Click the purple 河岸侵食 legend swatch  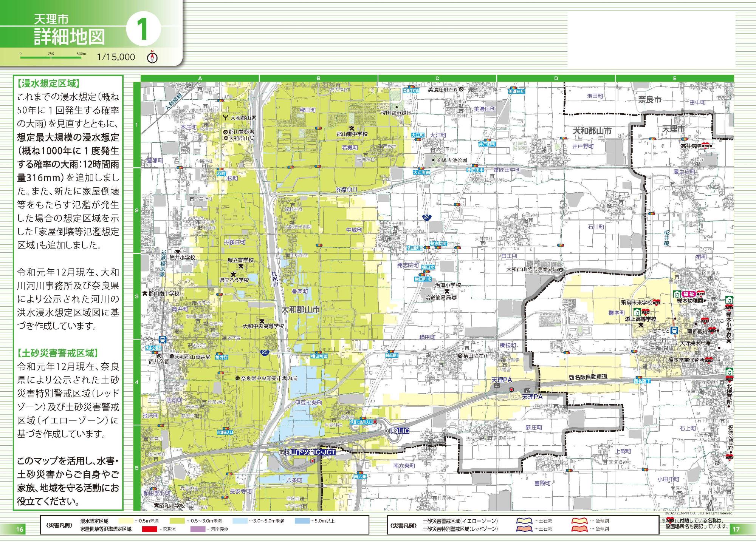point(198,529)
